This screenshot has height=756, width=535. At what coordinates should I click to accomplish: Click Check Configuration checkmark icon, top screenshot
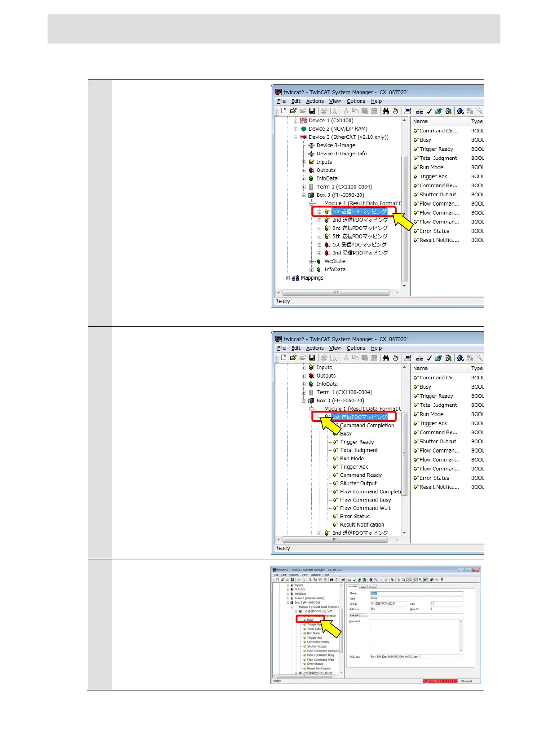429,111
